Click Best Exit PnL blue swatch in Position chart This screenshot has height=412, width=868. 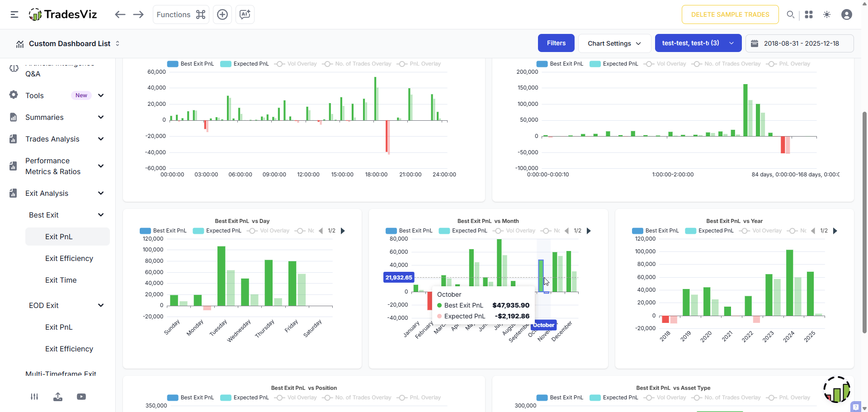click(x=173, y=398)
